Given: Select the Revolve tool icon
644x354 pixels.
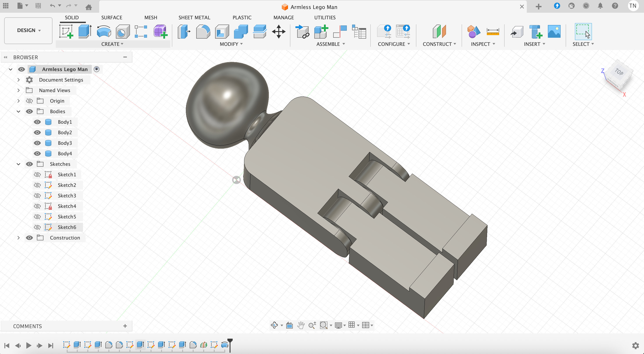Looking at the screenshot, I should pyautogui.click(x=104, y=32).
